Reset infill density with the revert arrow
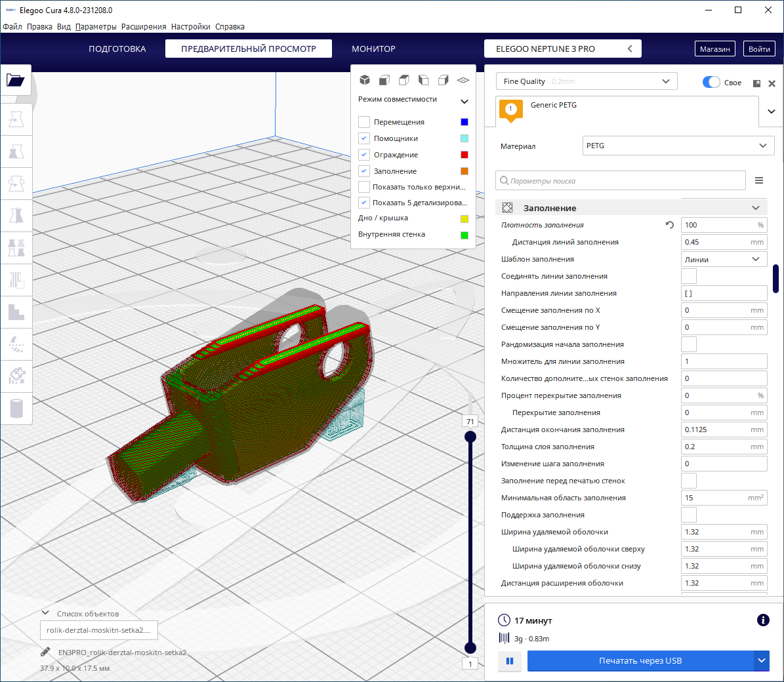The image size is (784, 682). (669, 225)
